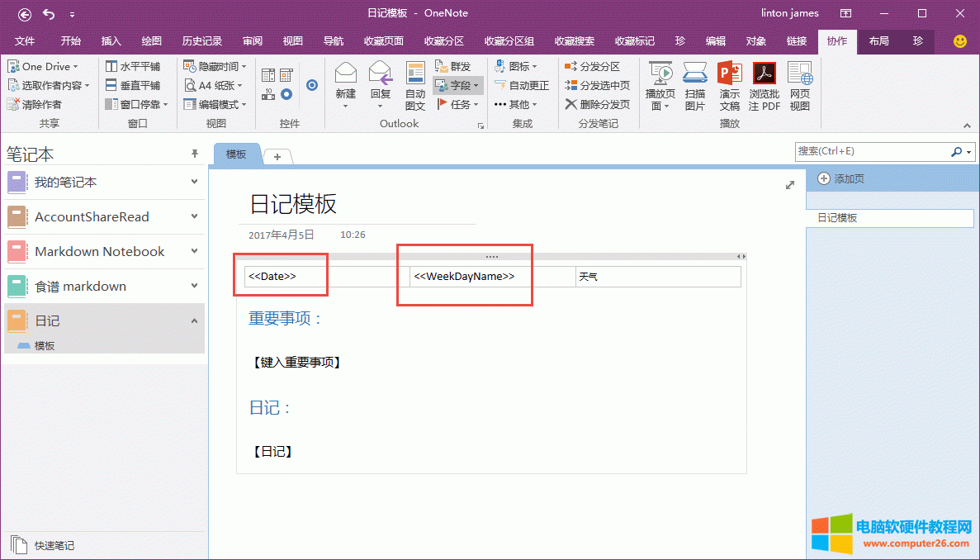Click the smiley face feedback icon
This screenshot has height=560, width=980.
tap(959, 41)
